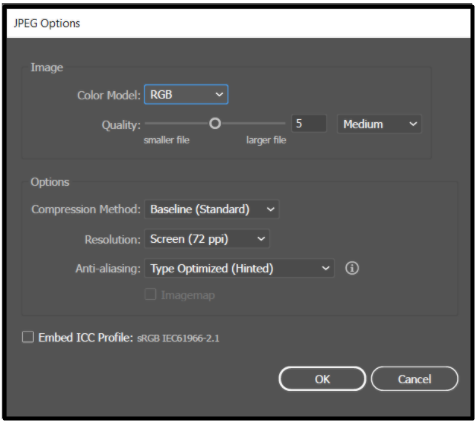Screen dimensions: 475x422
Task: Click the Quality slider handle
Action: (215, 124)
